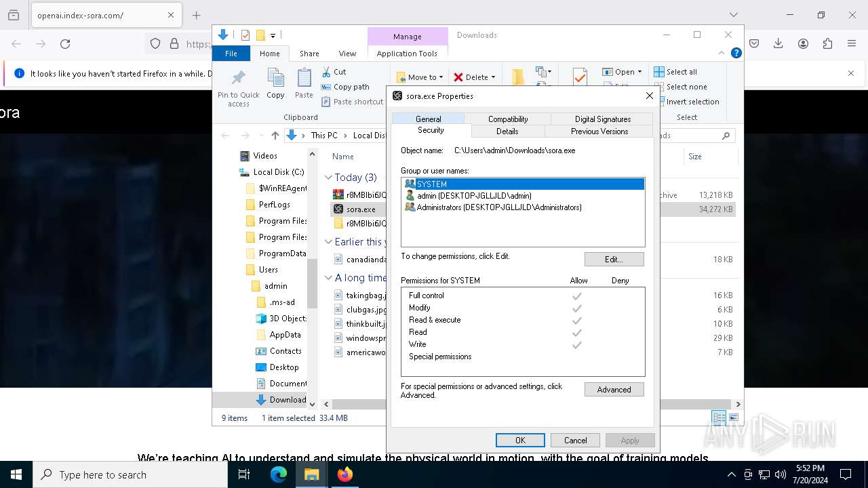Open the Delete dropdown arrow
868x488 pixels.
click(493, 77)
